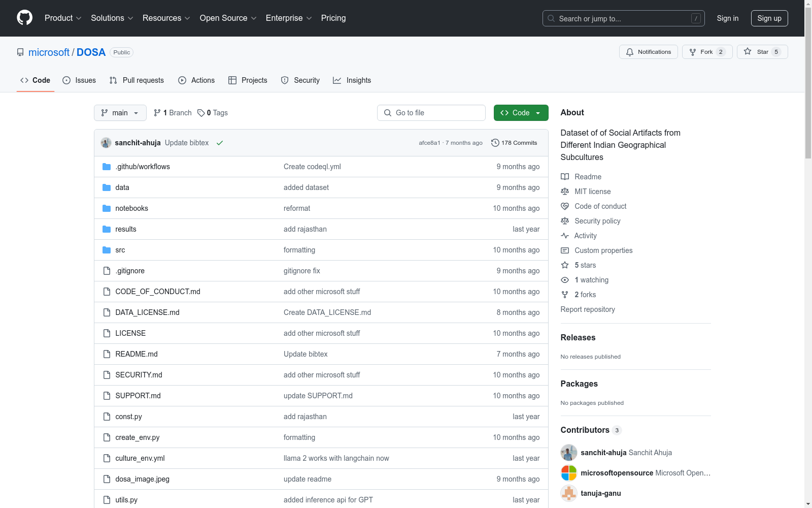Click the tag icon beside Tags
Image resolution: width=812 pixels, height=508 pixels.
(201, 113)
